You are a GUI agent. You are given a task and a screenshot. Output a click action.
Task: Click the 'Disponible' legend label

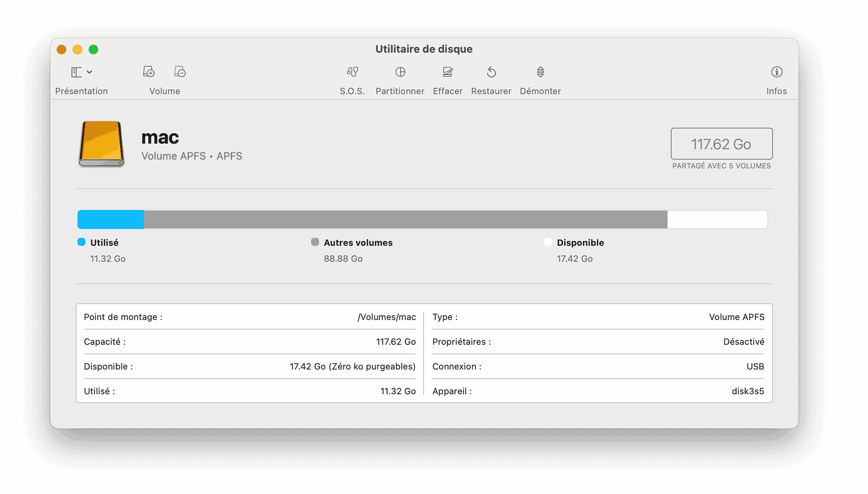pos(580,243)
